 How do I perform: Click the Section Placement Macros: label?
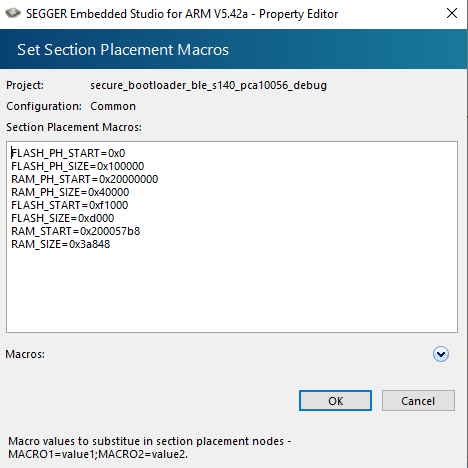pos(74,127)
